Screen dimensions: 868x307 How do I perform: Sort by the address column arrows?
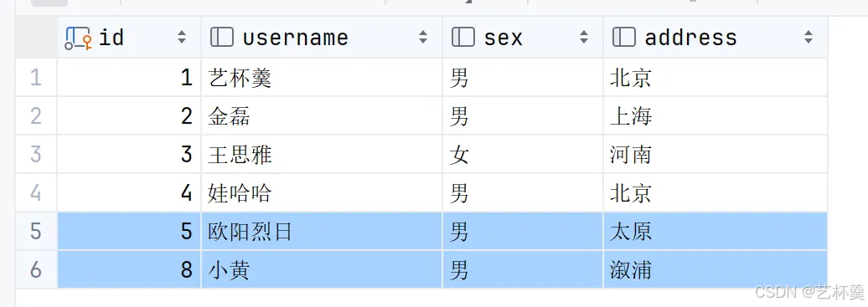[809, 37]
